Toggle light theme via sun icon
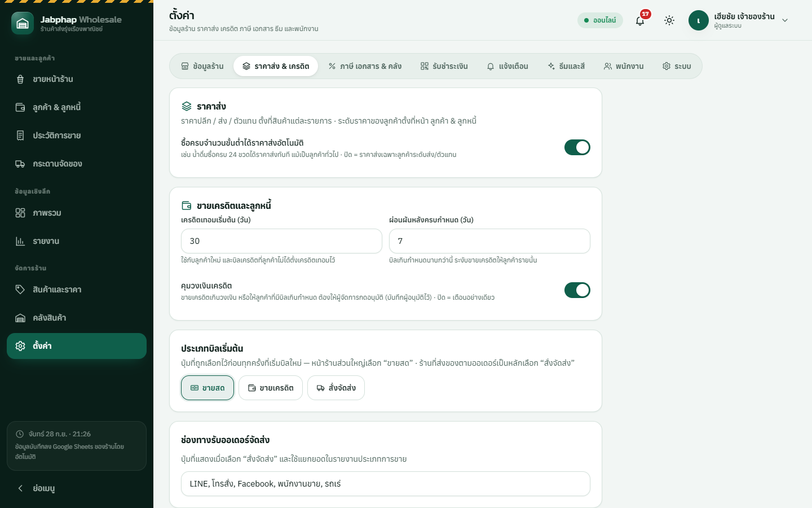The height and width of the screenshot is (508, 812). [x=669, y=20]
